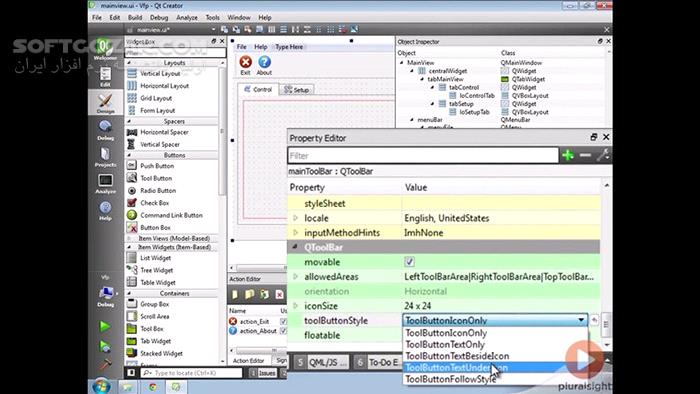Open the Build menu
The image size is (700, 394).
(135, 18)
